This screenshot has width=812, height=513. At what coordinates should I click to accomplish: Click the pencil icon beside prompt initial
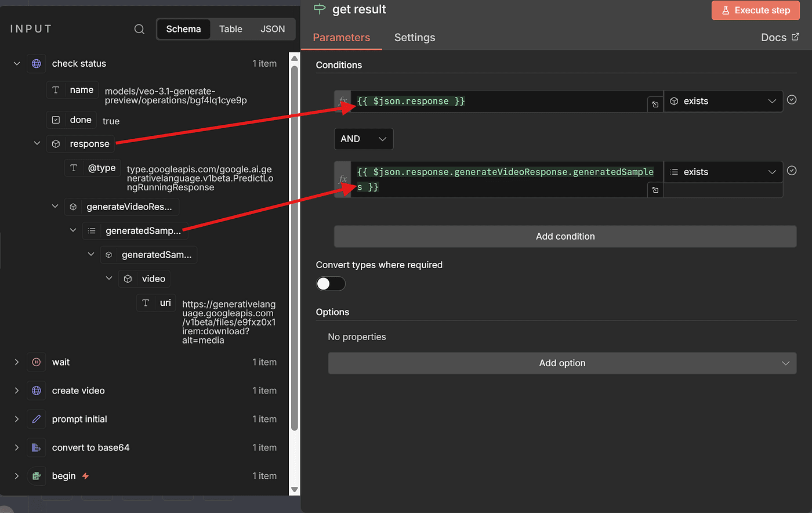[37, 419]
